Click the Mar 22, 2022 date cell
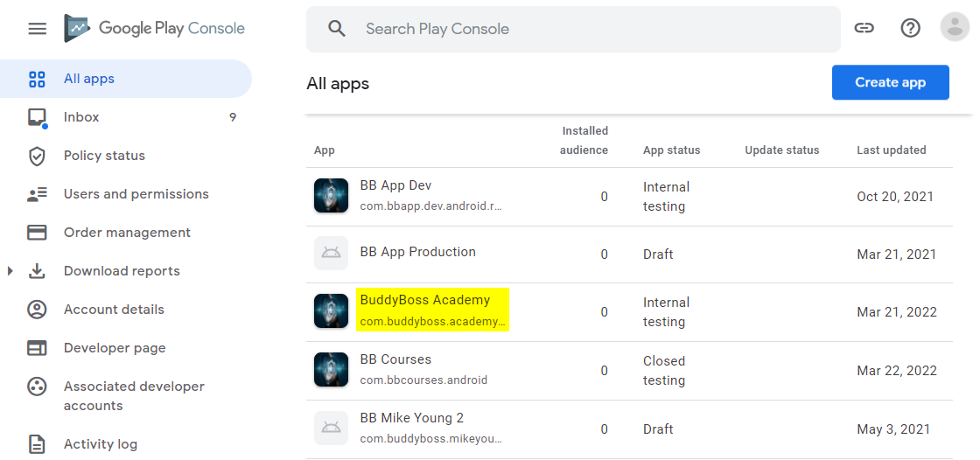This screenshot has width=980, height=460. 897,371
